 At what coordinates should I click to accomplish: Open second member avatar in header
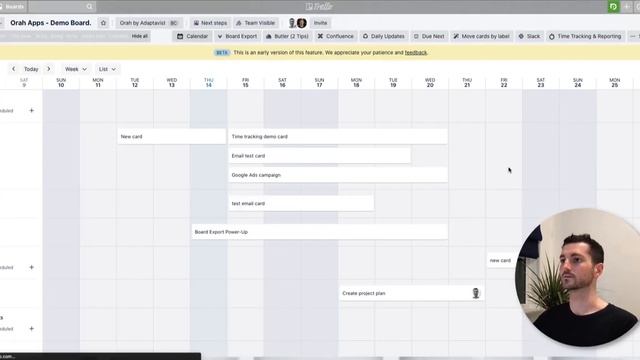point(302,23)
